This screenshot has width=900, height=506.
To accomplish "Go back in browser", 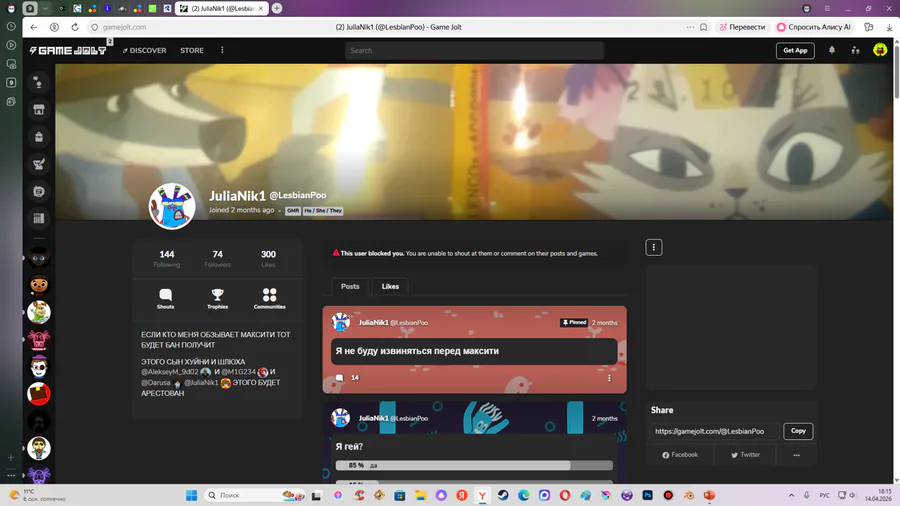I will click(34, 27).
